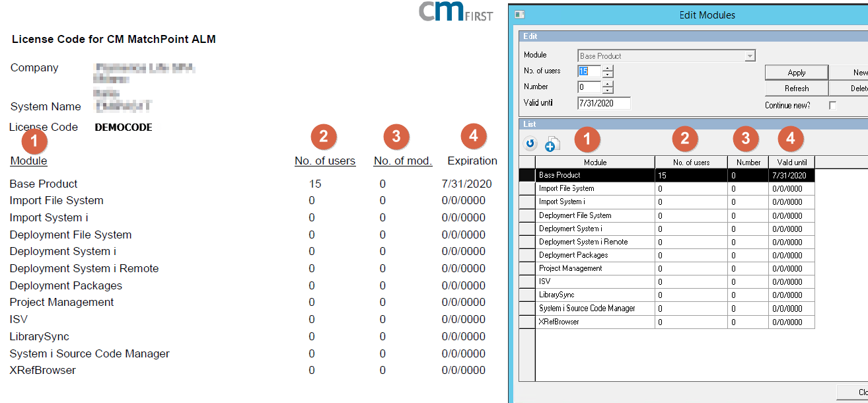Viewport: 868px width, 403px height.
Task: Open the Module dropdown showing Base Product
Action: [750, 56]
